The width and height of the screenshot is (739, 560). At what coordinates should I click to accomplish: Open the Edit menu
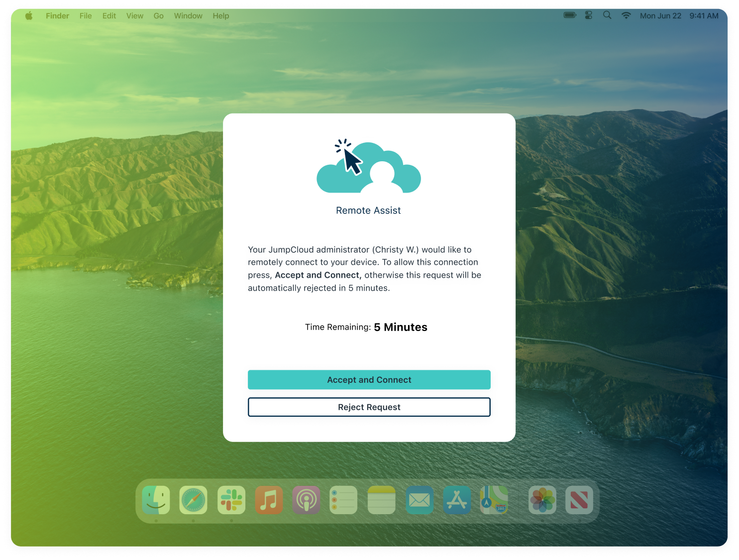[109, 16]
